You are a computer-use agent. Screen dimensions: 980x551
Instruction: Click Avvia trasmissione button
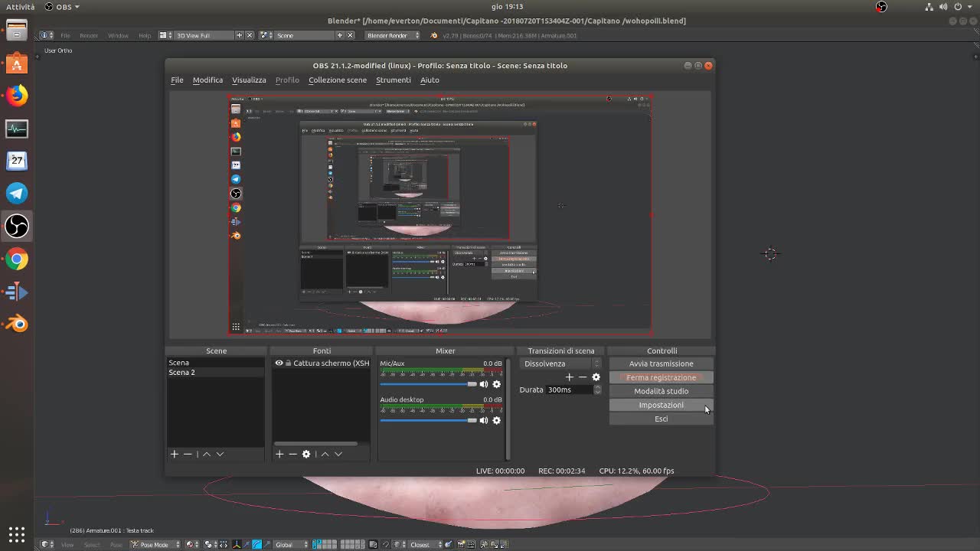[x=661, y=364]
